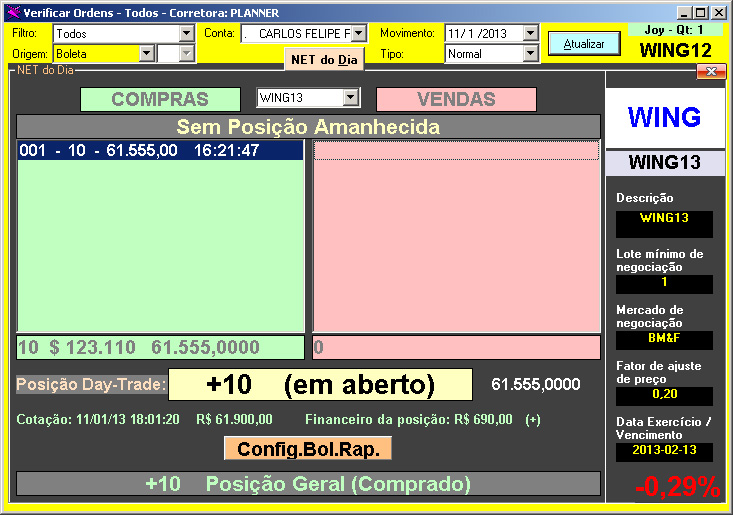Open the Movimento date picker
The width and height of the screenshot is (733, 515).
(530, 33)
